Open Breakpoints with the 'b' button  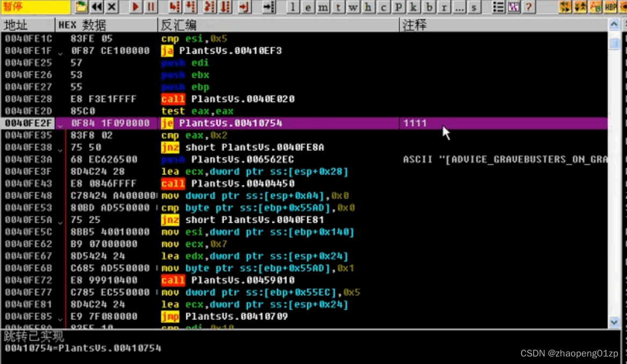point(429,7)
